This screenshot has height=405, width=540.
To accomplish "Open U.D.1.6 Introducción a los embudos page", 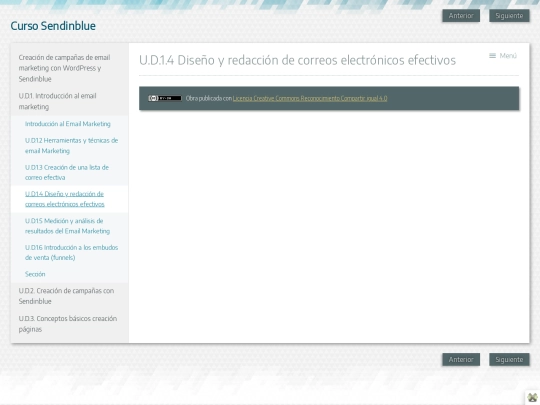I will (71, 252).
